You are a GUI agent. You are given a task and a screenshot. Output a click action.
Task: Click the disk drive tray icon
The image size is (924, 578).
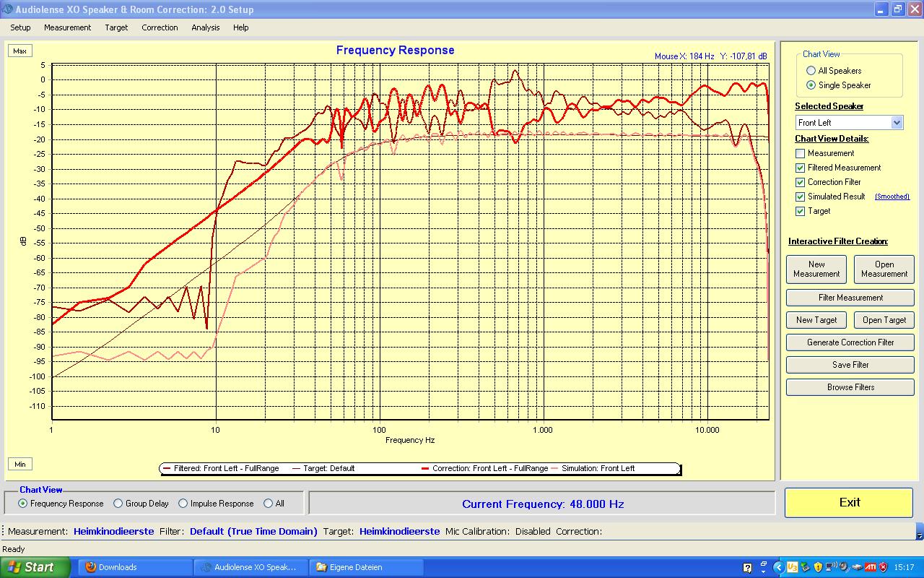click(x=857, y=567)
